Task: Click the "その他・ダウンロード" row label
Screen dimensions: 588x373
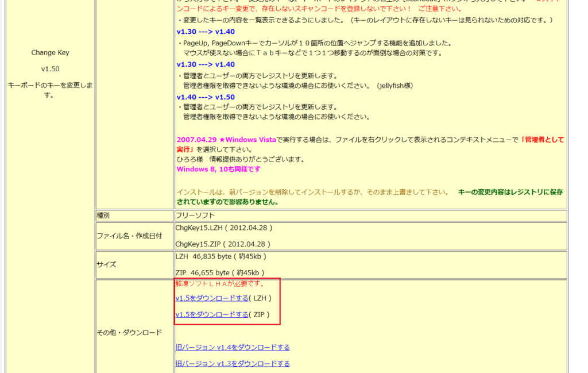Action: pyautogui.click(x=129, y=332)
